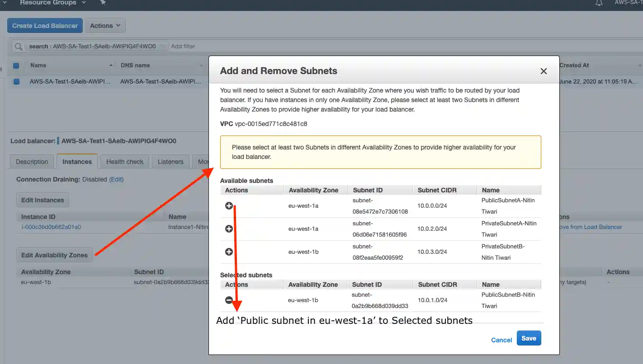This screenshot has height=364, width=643.
Task: Remove PublicSubnetB with minus icon
Action: [229, 300]
